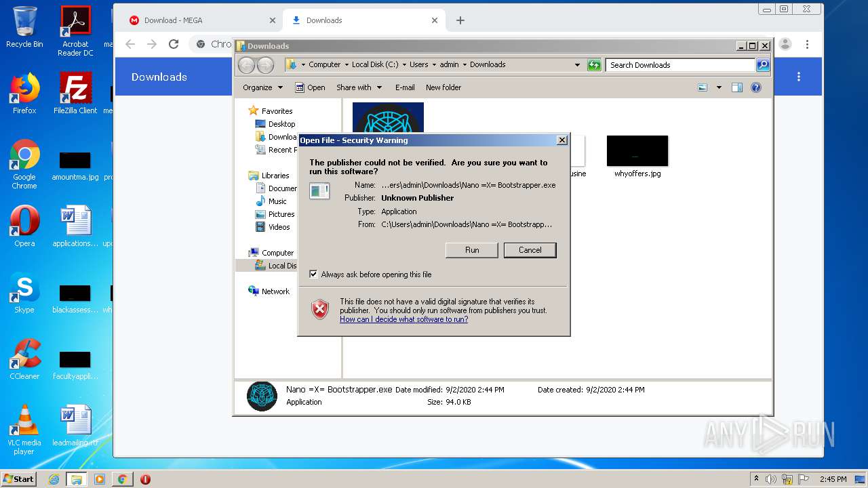Open the Organize menu
The width and height of the screenshot is (868, 488).
tap(262, 87)
